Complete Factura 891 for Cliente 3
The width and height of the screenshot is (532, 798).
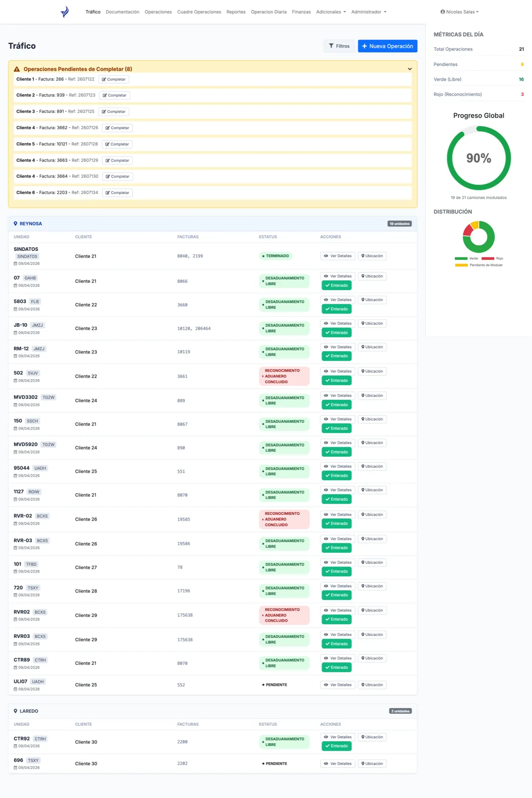coord(114,112)
